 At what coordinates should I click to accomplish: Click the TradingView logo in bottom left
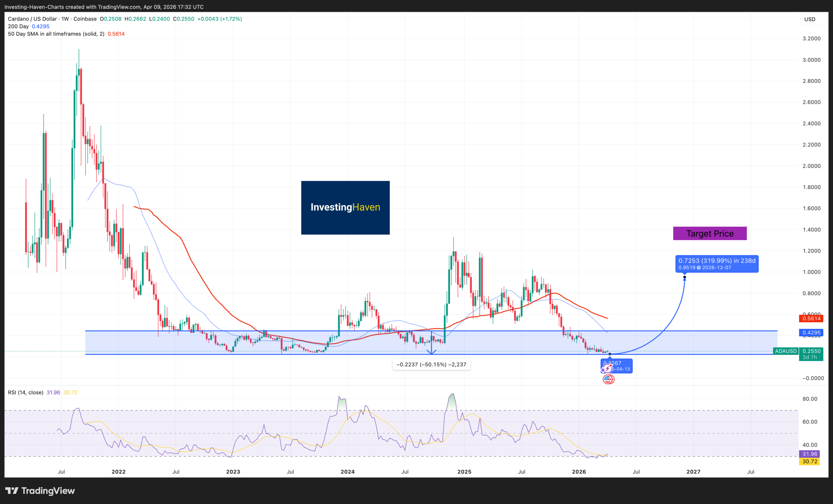coord(40,491)
